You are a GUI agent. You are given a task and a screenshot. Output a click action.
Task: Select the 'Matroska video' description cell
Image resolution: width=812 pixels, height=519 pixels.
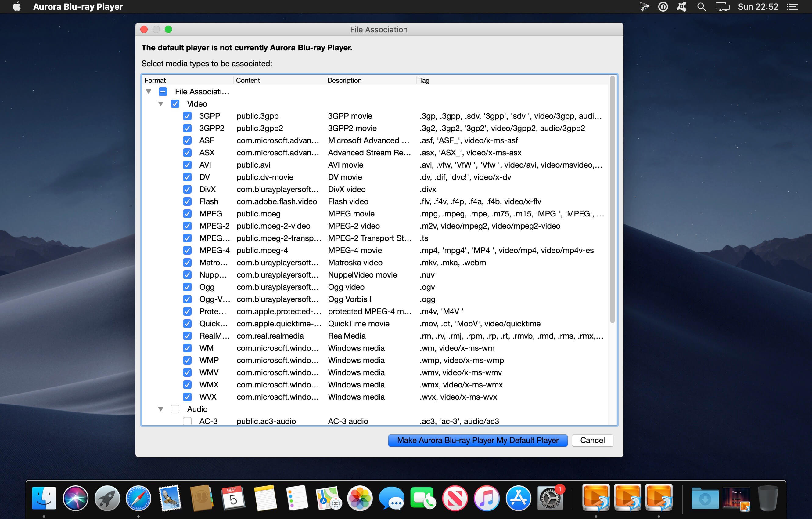point(355,263)
